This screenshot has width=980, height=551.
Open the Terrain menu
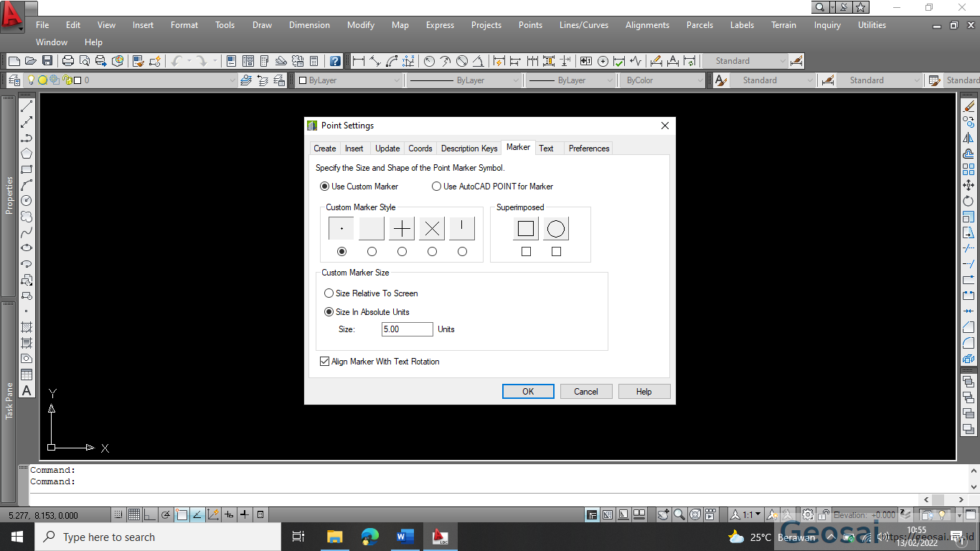(x=783, y=25)
